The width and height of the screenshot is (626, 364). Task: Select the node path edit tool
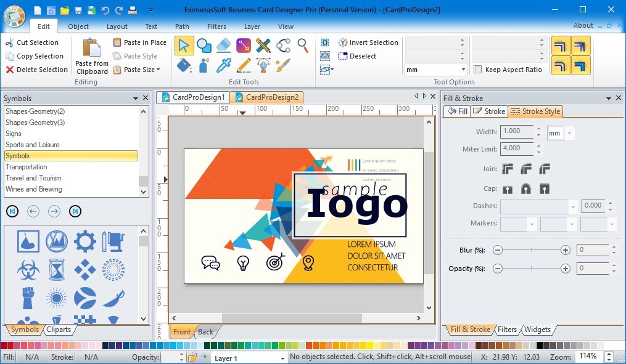(x=283, y=46)
